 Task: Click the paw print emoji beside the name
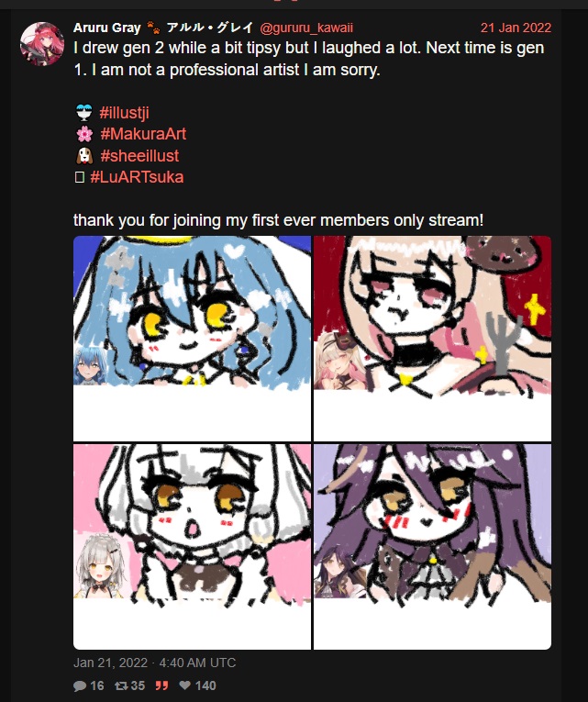(153, 28)
